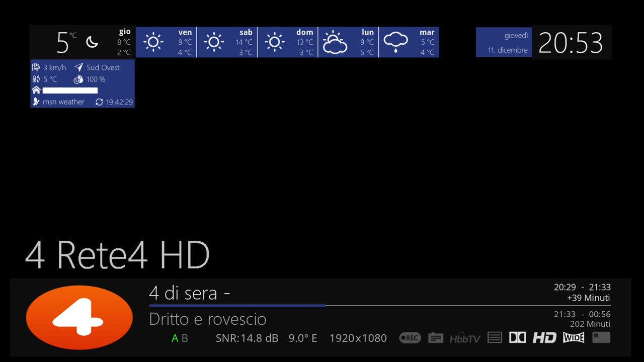The height and width of the screenshot is (362, 644).
Task: Click the msn weather source label
Action: [x=63, y=102]
